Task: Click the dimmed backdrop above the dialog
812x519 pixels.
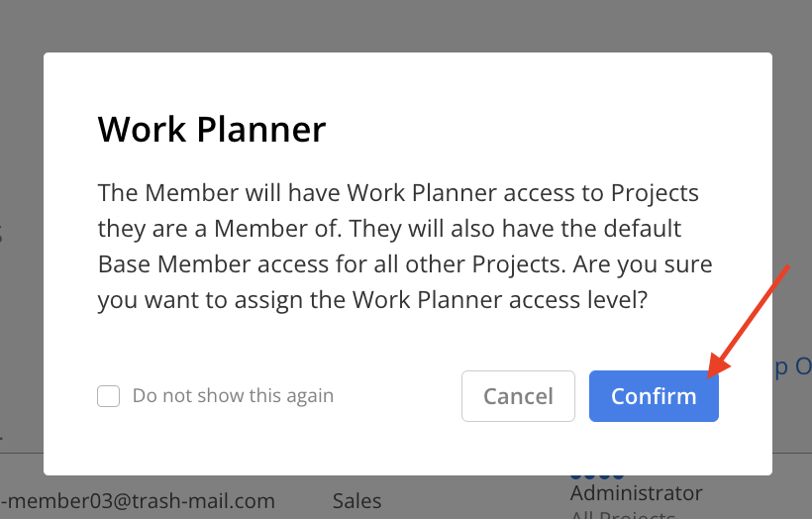Action: (406, 26)
